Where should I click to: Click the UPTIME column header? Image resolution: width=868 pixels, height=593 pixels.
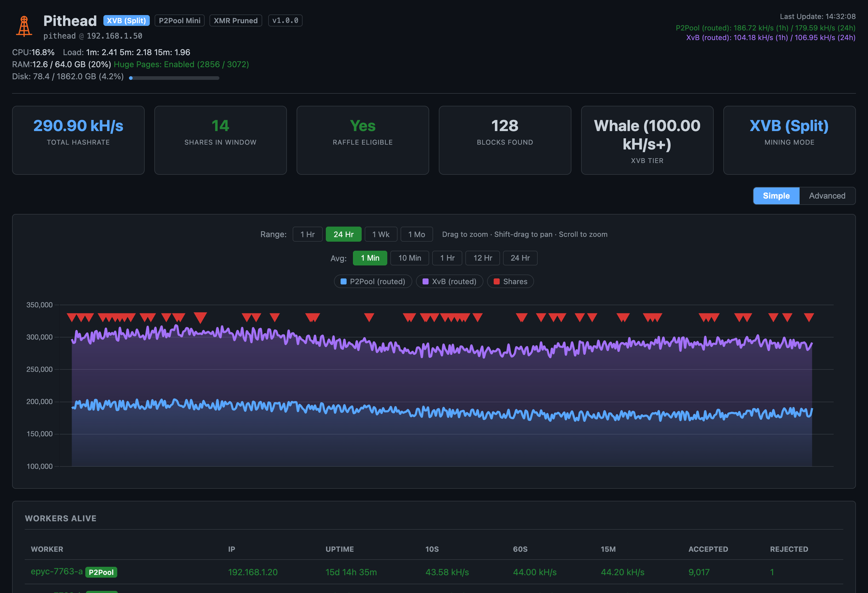coord(339,549)
